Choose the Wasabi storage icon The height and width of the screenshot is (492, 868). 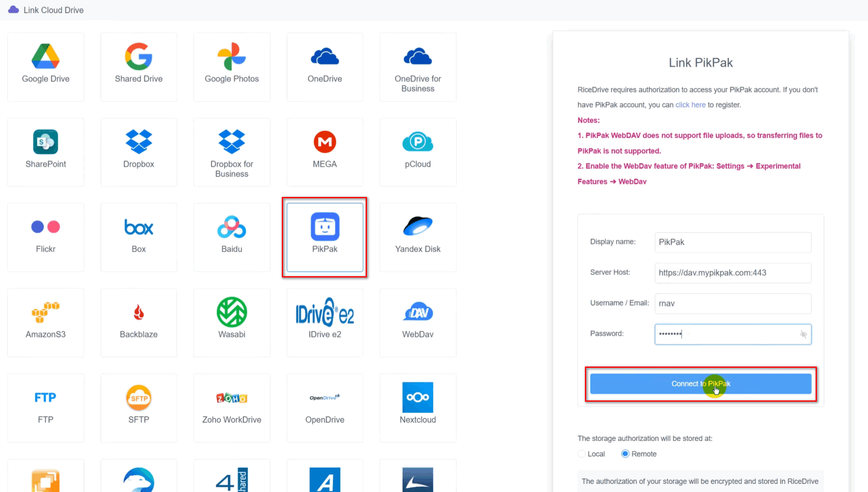coord(232,312)
